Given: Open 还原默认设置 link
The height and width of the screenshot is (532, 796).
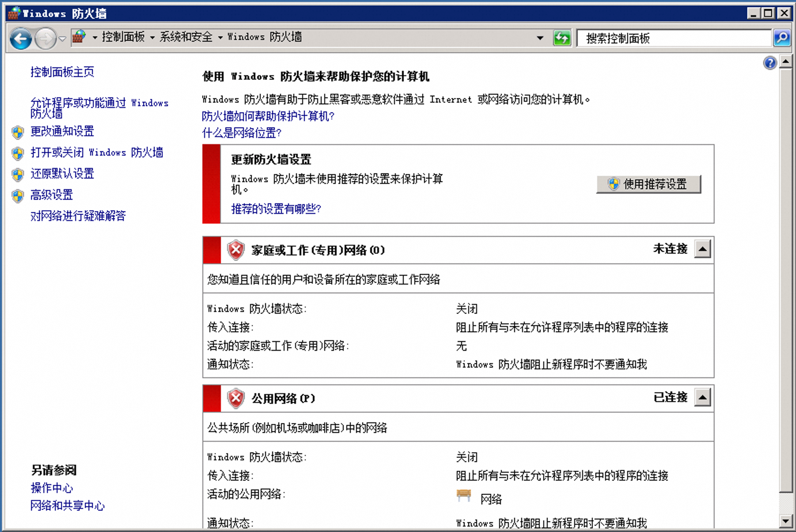Looking at the screenshot, I should click(x=62, y=174).
